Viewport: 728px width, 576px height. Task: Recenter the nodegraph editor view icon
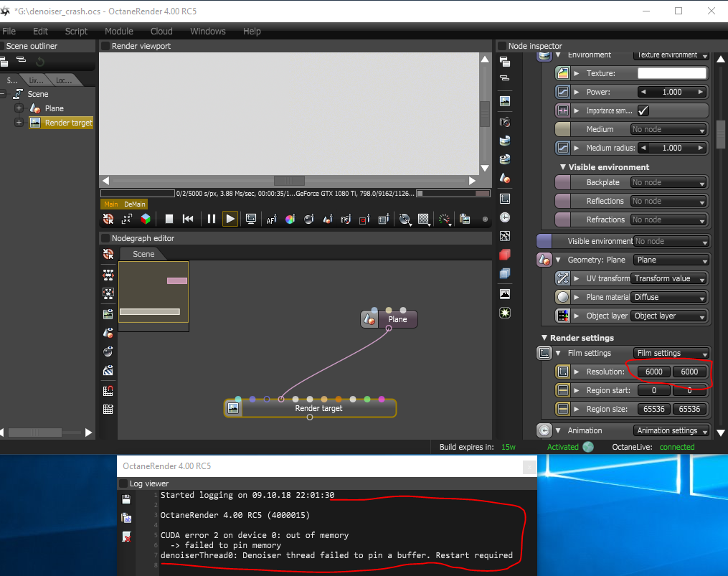click(108, 254)
